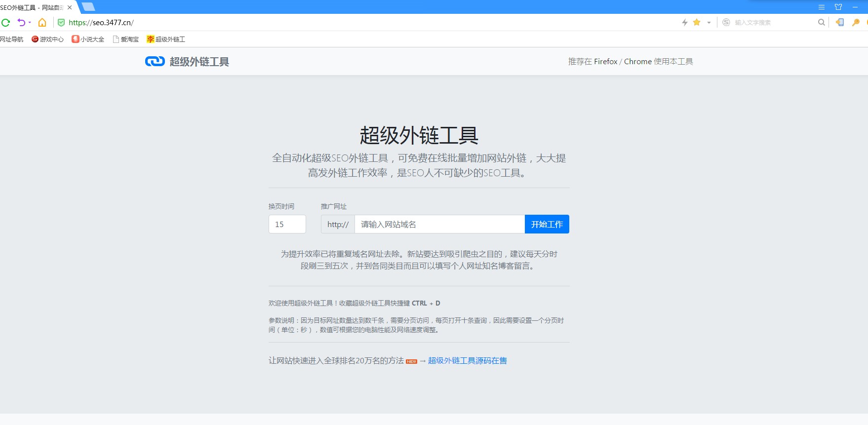The image size is (868, 425).
Task: Click the magnifier search icon
Action: 821,22
